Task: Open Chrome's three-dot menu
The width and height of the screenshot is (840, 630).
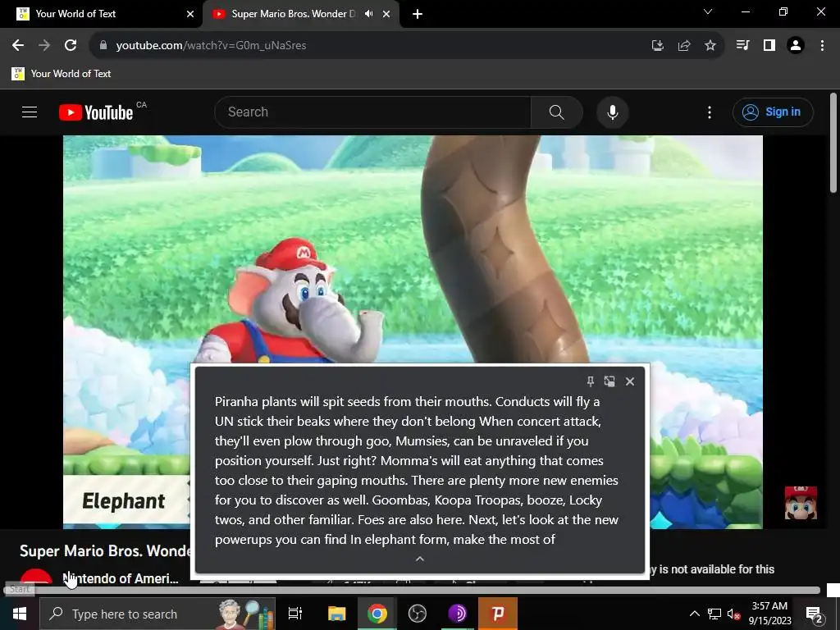Action: (x=822, y=46)
